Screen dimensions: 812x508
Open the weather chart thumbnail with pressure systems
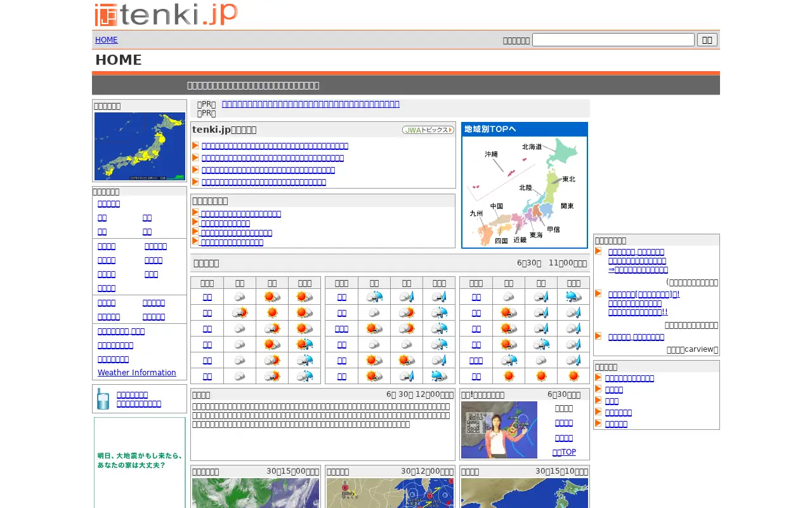click(x=390, y=493)
